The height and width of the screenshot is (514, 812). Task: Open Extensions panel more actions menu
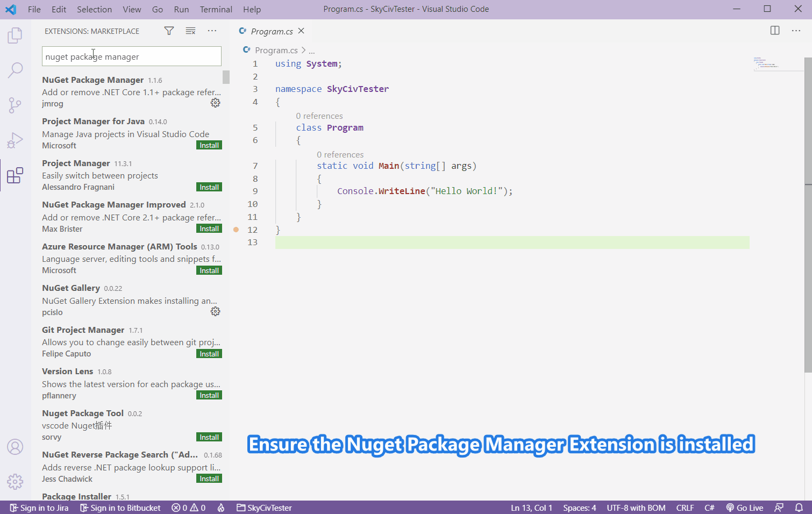click(212, 31)
